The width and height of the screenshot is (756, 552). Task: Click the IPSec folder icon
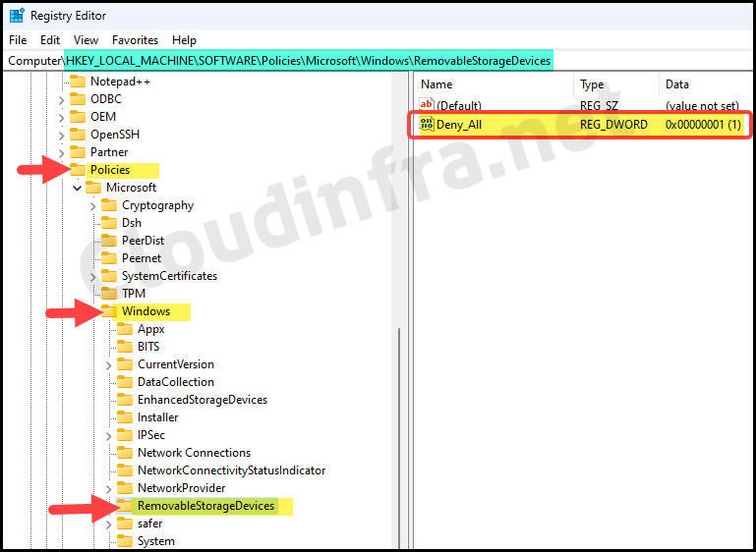(125, 435)
